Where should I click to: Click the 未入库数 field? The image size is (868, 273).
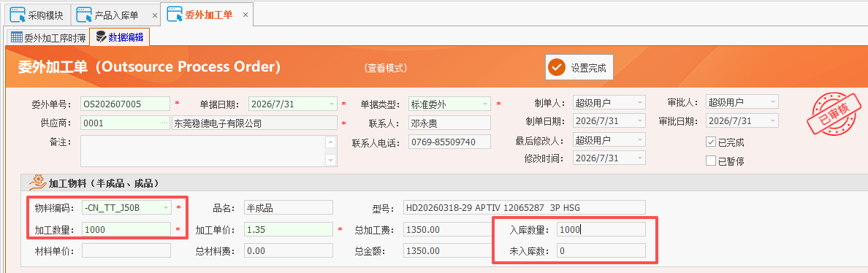tap(601, 251)
